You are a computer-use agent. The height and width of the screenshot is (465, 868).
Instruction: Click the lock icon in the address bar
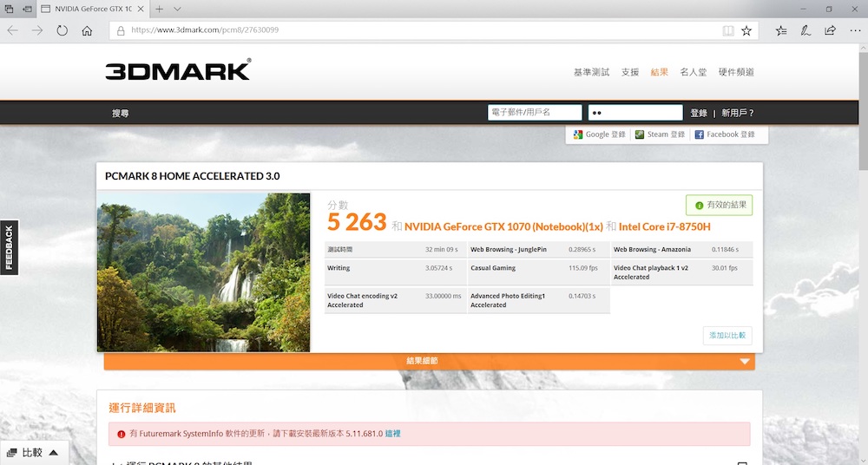coord(121,30)
